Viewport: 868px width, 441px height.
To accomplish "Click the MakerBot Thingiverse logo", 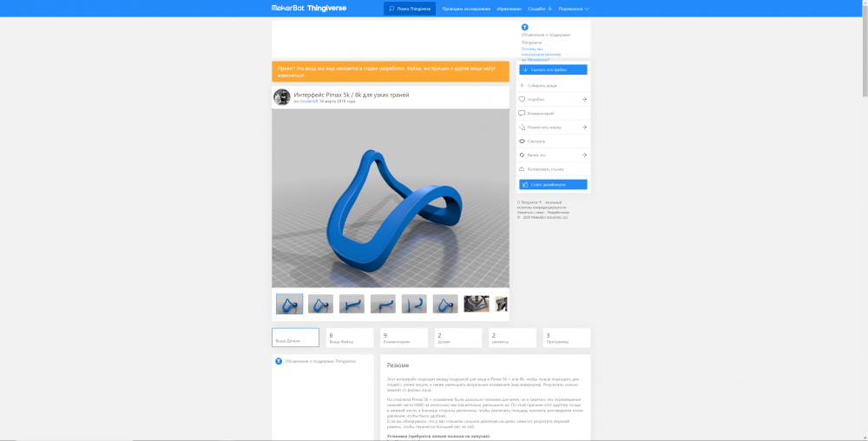I will pyautogui.click(x=309, y=9).
